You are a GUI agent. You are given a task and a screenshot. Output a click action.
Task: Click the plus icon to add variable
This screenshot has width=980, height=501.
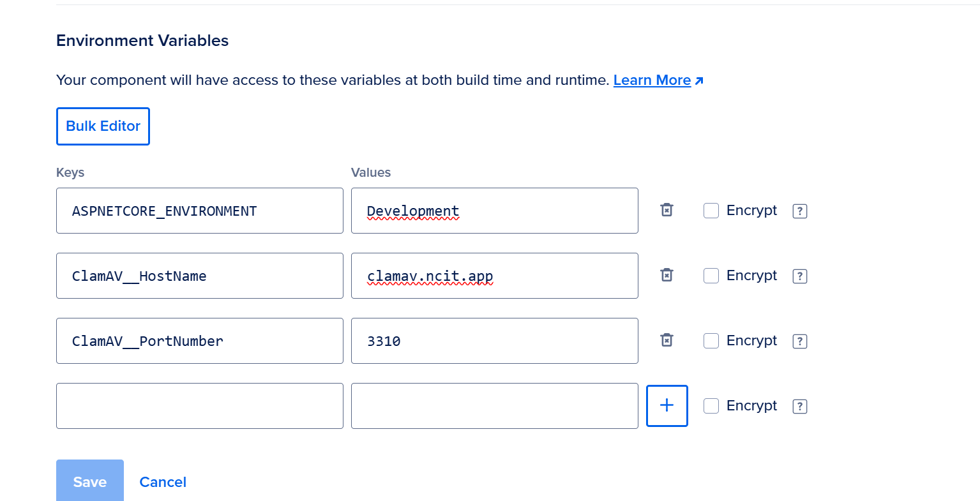(667, 405)
